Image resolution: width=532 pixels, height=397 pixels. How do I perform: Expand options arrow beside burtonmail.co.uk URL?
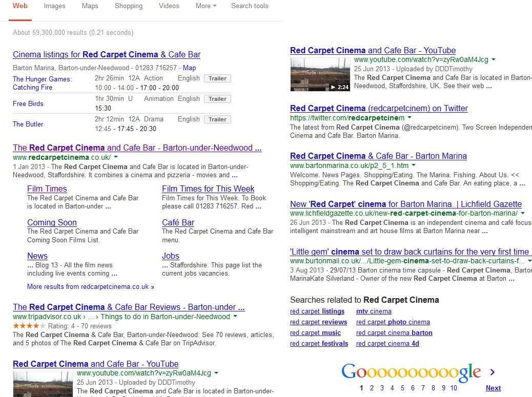pyautogui.click(x=529, y=261)
